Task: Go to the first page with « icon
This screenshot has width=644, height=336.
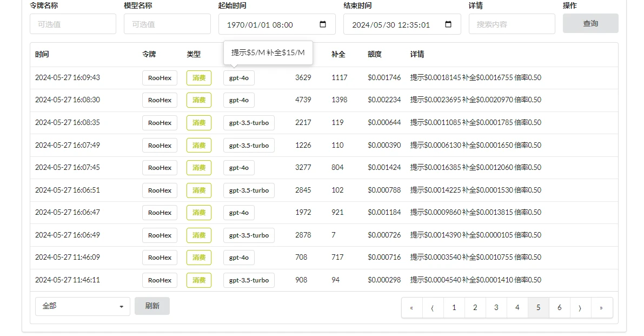Action: coord(412,307)
